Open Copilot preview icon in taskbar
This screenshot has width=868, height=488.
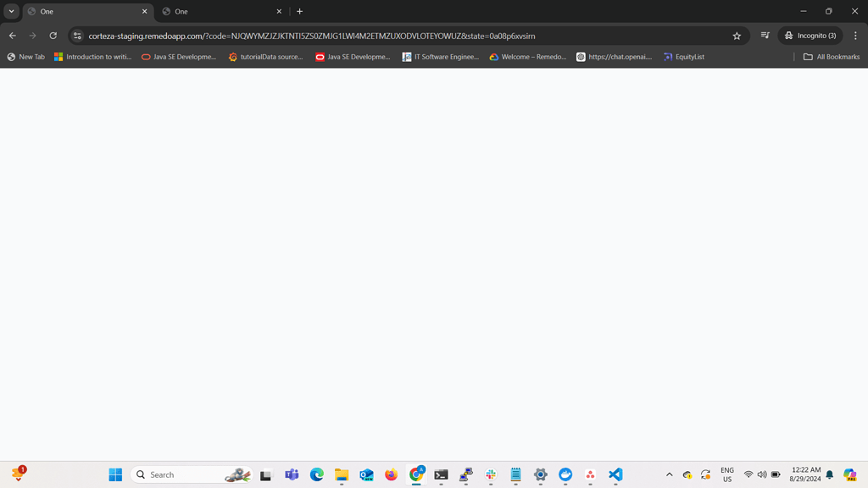coord(849,474)
